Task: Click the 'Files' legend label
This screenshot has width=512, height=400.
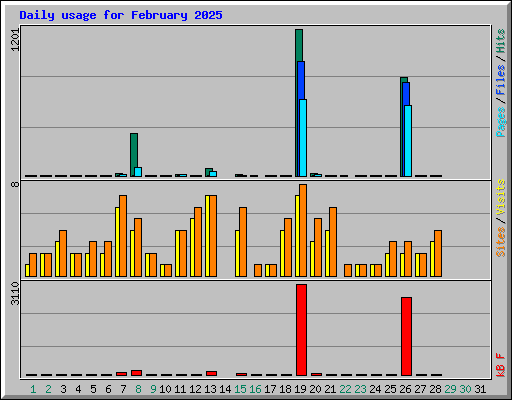Action: point(500,80)
